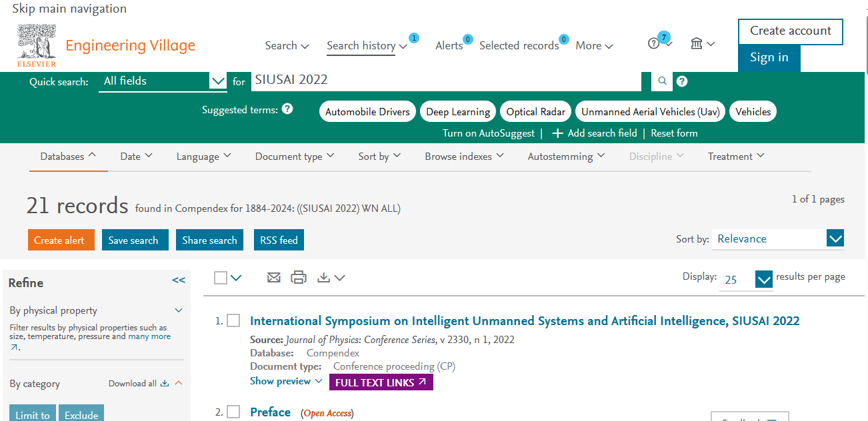Open the help icon beside the search button
The width and height of the screenshot is (868, 421).
click(x=682, y=81)
